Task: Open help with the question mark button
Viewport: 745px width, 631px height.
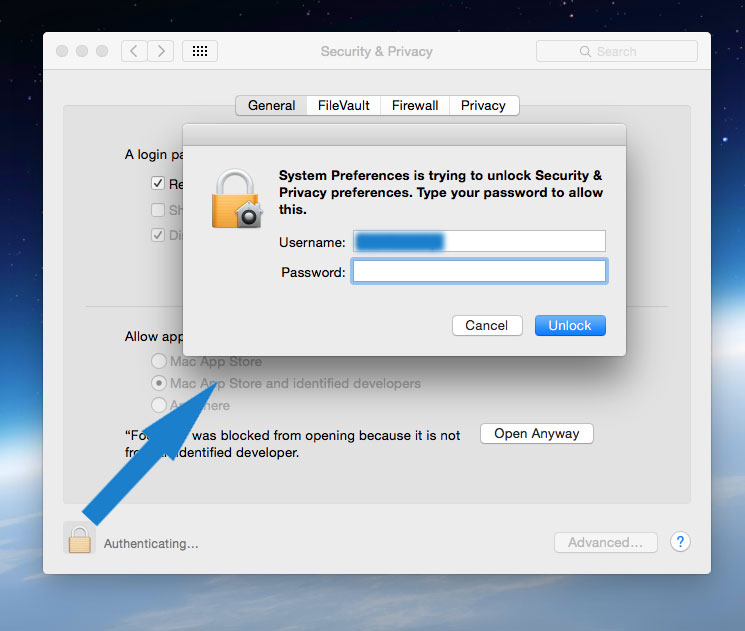Action: (680, 542)
